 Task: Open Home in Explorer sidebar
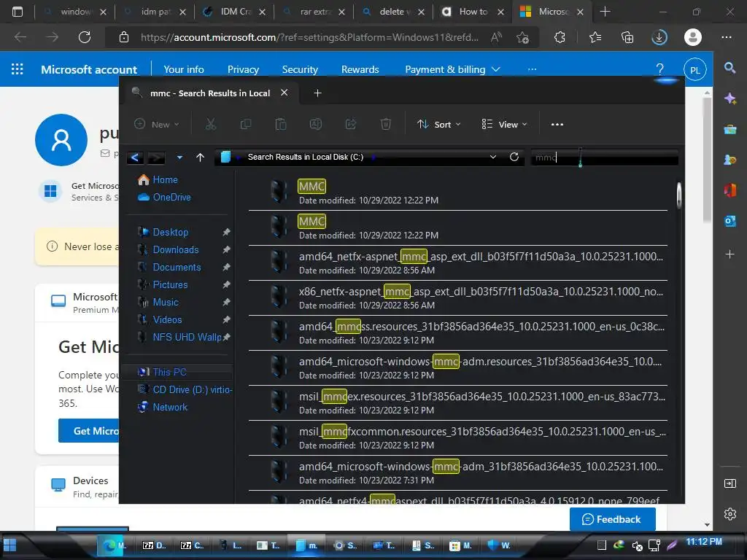tap(158, 179)
